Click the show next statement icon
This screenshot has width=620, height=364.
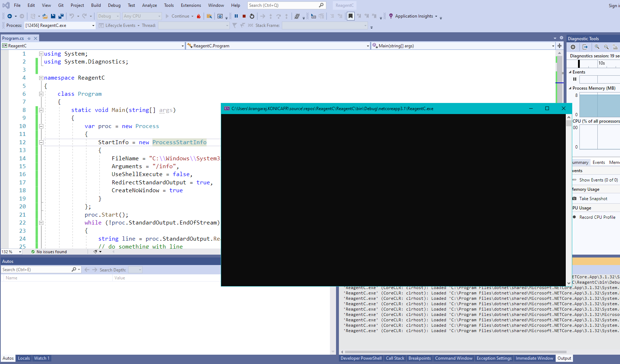coord(263,16)
